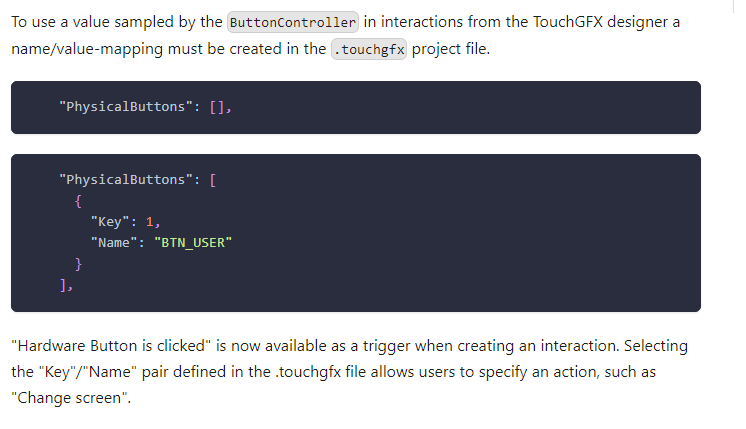Click the closing "]," line in second code block
The height and width of the screenshot is (429, 746).
[67, 285]
